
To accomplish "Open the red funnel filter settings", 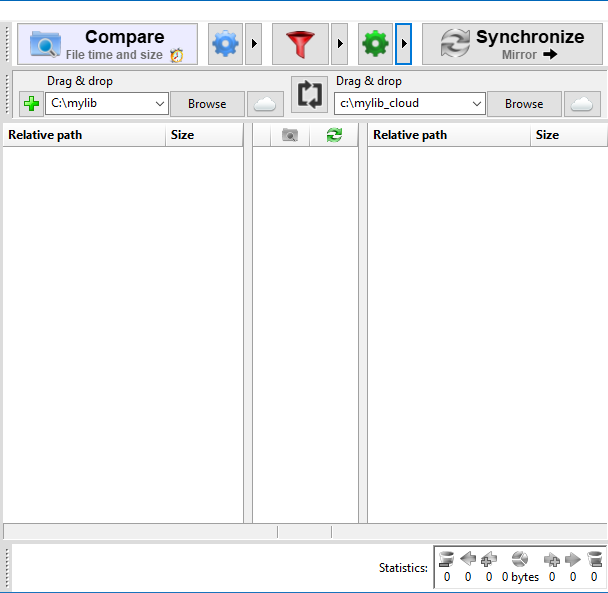I will point(300,44).
